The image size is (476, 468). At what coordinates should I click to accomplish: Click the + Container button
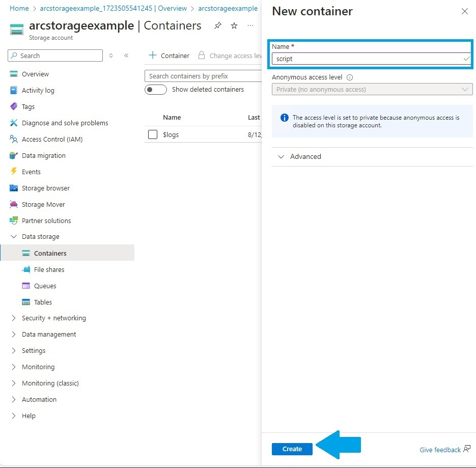tap(169, 56)
